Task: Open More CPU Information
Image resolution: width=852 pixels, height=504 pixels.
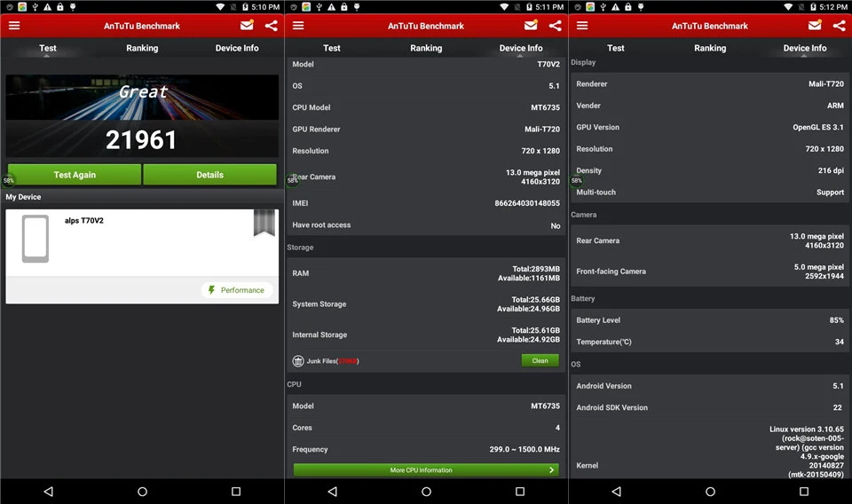Action: pyautogui.click(x=426, y=469)
